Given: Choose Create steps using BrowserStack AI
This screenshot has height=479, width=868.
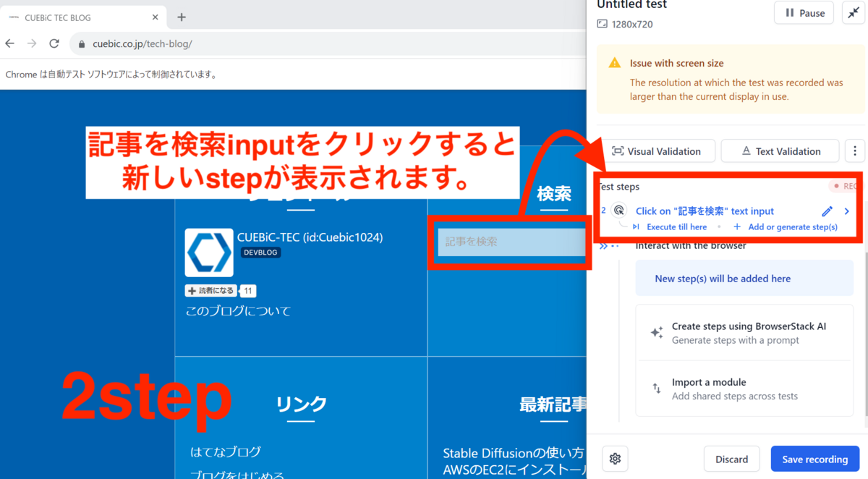Looking at the screenshot, I should point(744,333).
